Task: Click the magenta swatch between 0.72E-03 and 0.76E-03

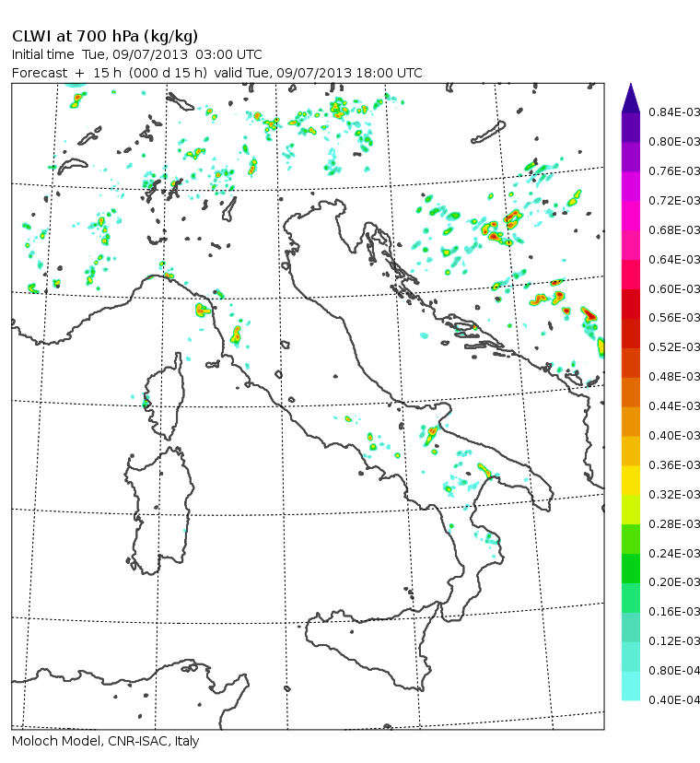Action: point(630,186)
